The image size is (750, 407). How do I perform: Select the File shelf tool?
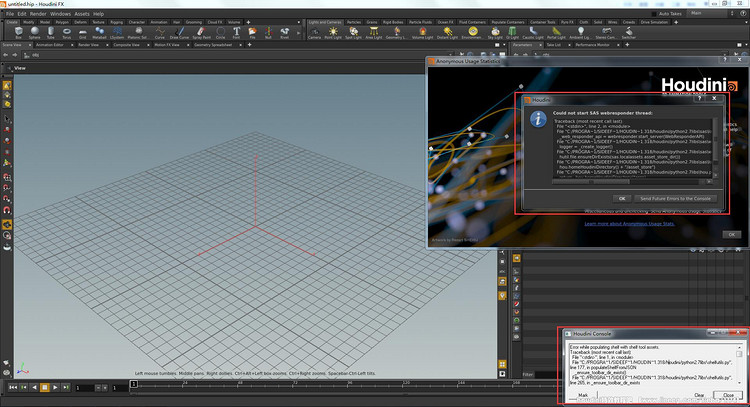253,33
